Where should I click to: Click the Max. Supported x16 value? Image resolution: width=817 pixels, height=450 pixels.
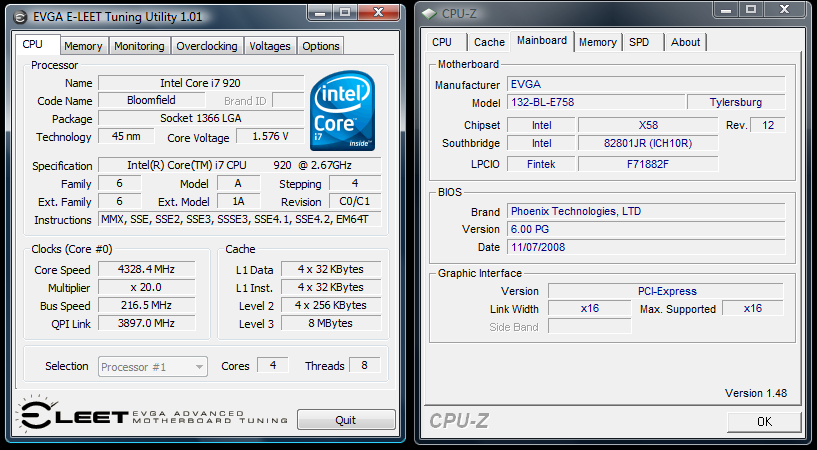click(x=753, y=308)
